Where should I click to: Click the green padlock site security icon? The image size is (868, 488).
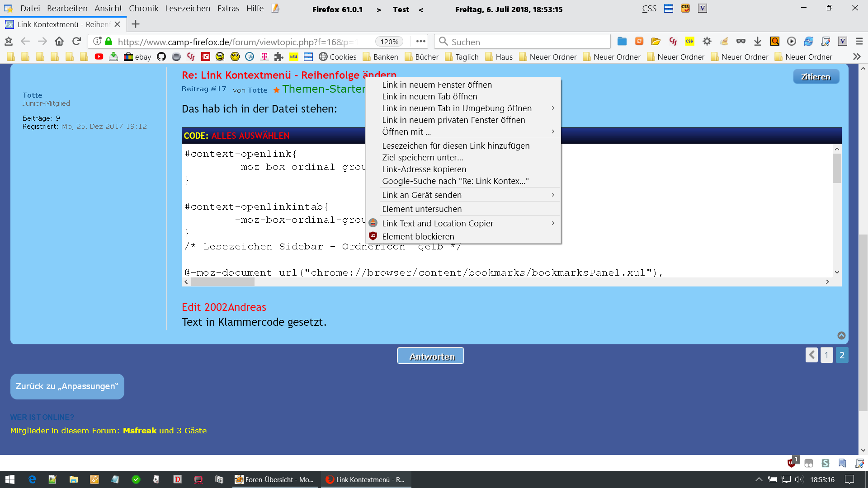click(x=108, y=42)
